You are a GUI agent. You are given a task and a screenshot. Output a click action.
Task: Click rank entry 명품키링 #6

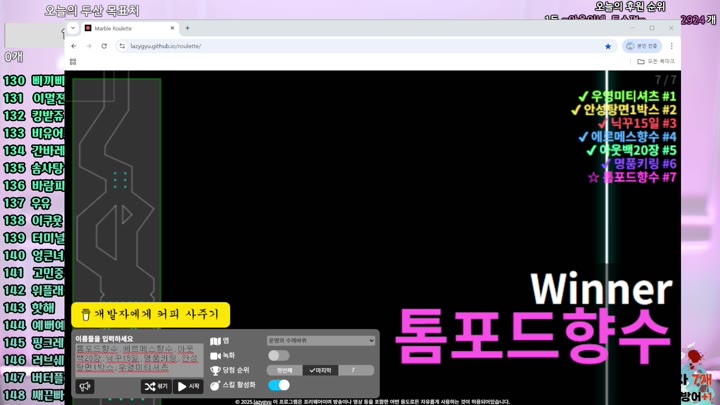pyautogui.click(x=639, y=163)
